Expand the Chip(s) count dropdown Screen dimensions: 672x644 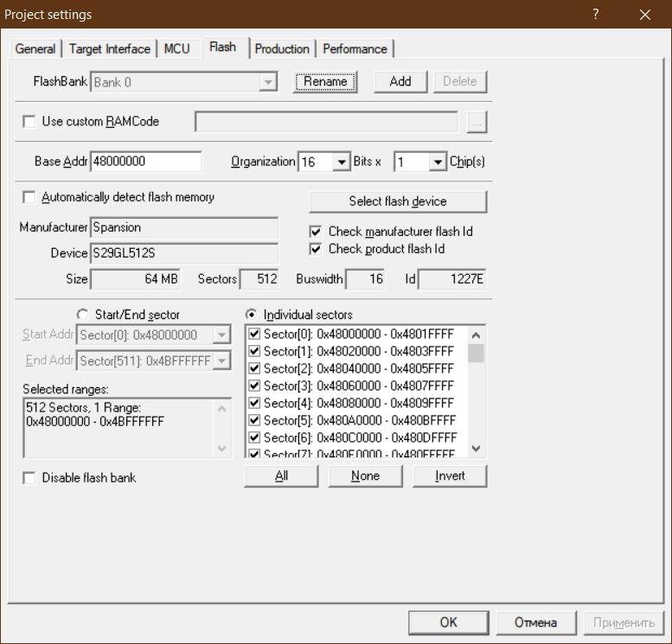(437, 162)
